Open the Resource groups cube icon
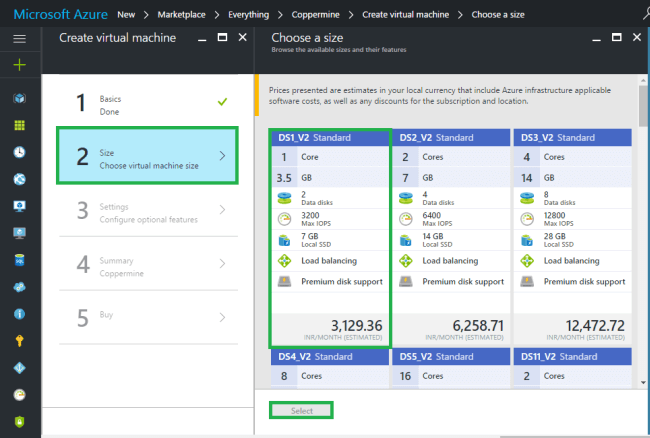650x438 pixels. pyautogui.click(x=19, y=98)
